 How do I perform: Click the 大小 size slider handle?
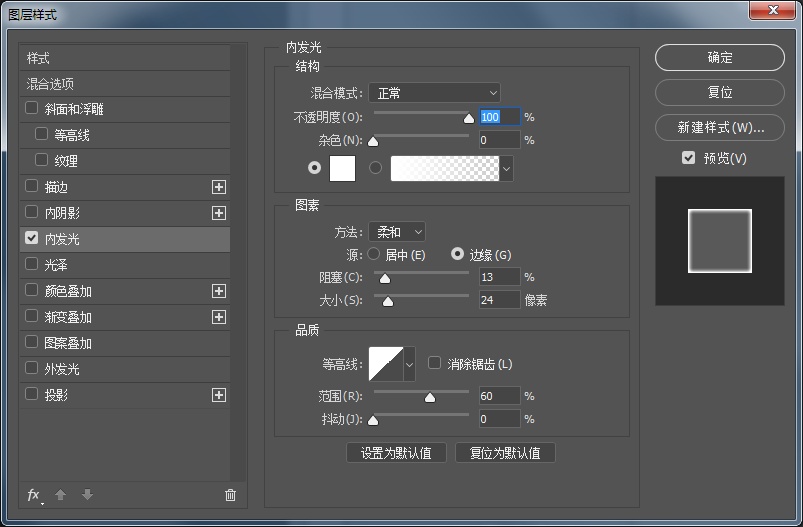click(388, 302)
